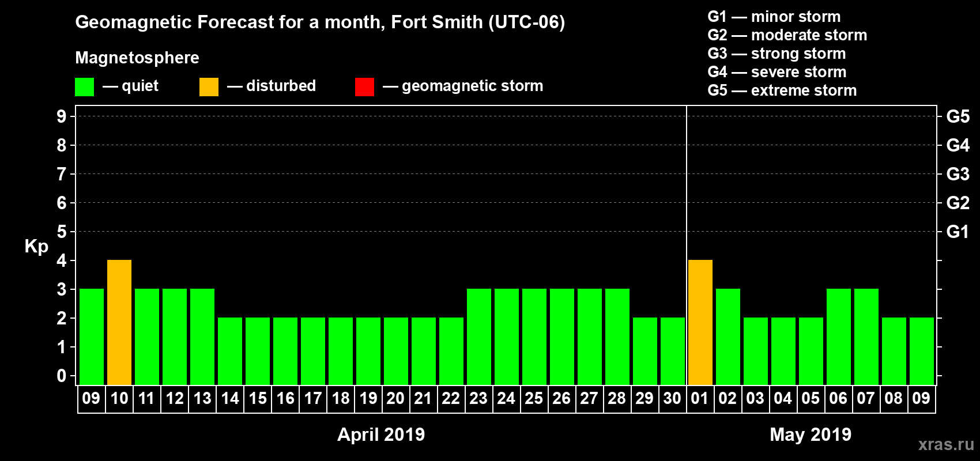Click the G5 label on the right axis
The image size is (980, 461).
pyautogui.click(x=958, y=116)
